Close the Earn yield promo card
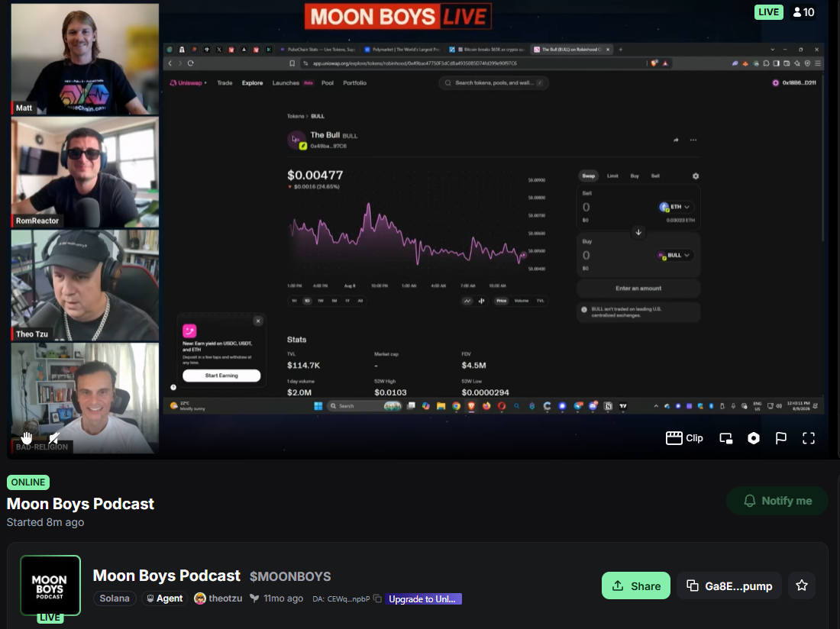 click(x=258, y=321)
